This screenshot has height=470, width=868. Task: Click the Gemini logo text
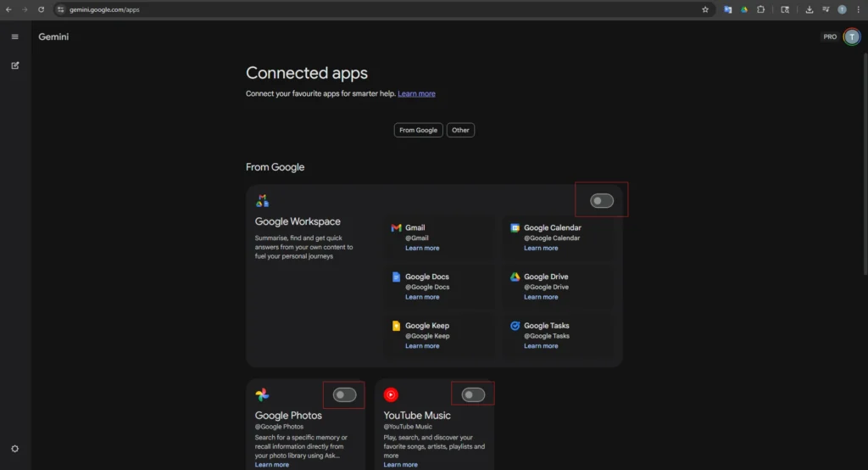point(53,36)
